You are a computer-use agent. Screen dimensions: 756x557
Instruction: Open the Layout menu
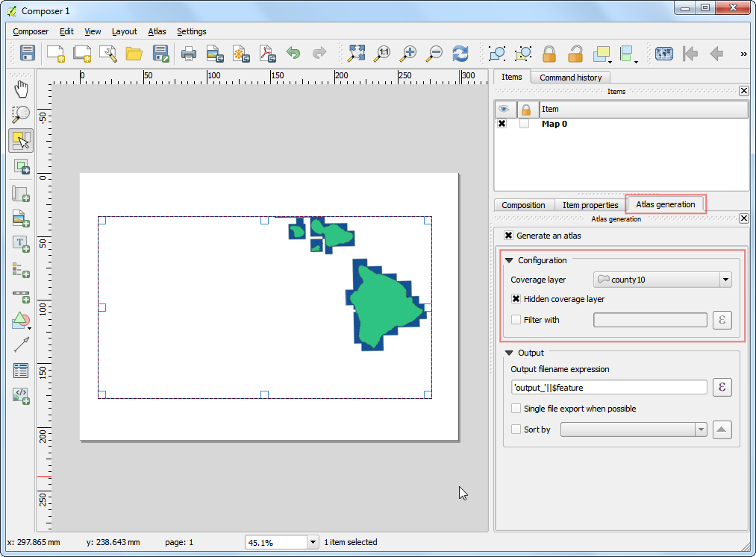125,31
